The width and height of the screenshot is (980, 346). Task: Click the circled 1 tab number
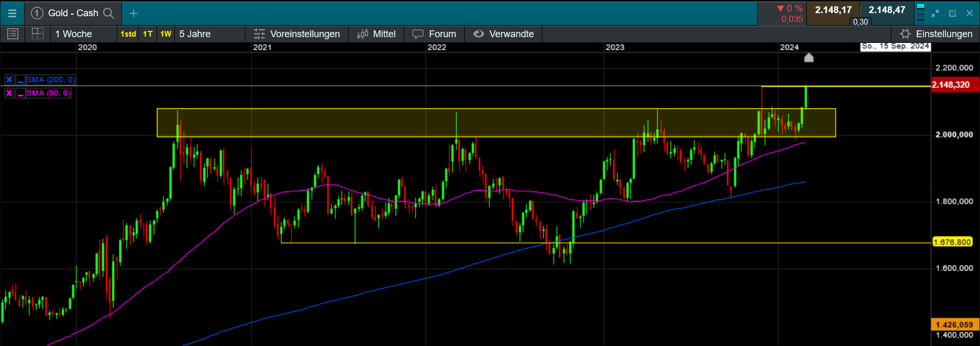[37, 13]
